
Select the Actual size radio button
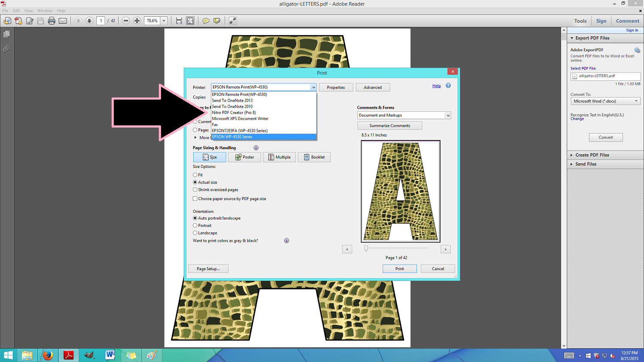pos(195,182)
